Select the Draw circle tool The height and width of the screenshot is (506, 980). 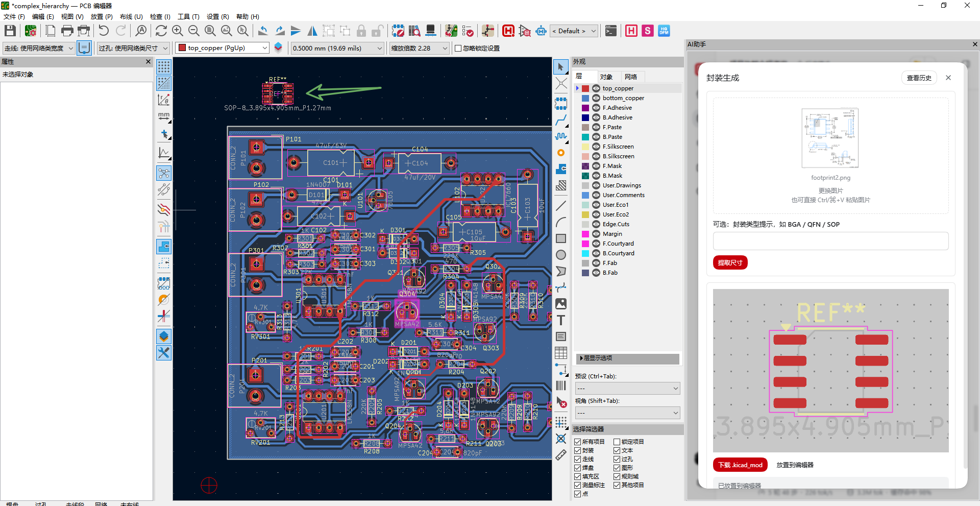click(561, 255)
